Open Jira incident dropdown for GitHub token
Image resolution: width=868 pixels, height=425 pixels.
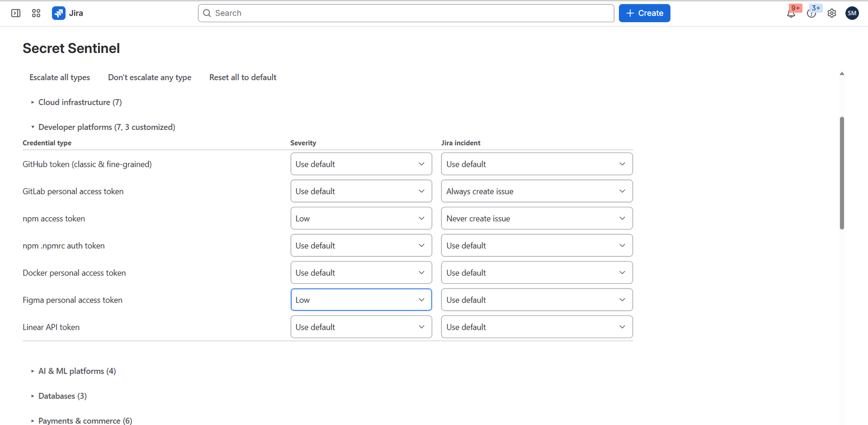pyautogui.click(x=537, y=164)
